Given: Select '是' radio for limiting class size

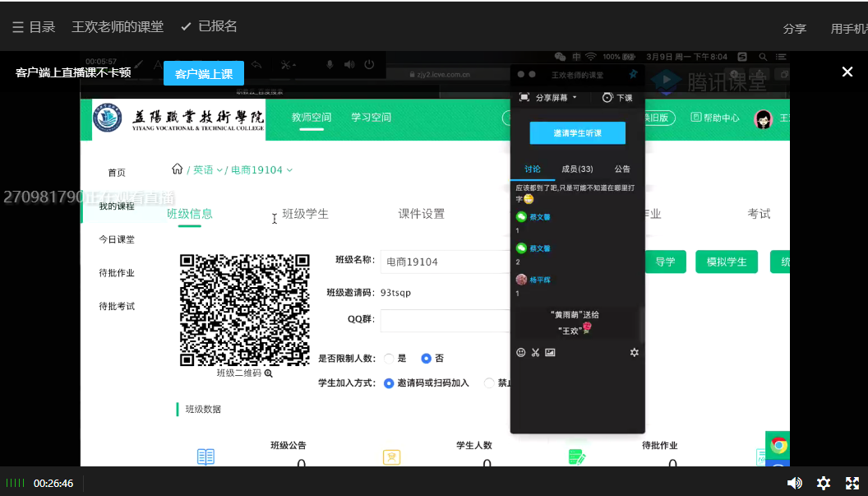Looking at the screenshot, I should (x=390, y=359).
